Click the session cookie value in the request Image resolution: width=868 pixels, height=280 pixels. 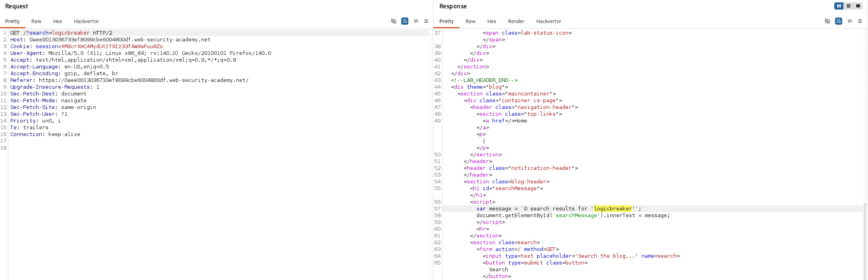pyautogui.click(x=112, y=47)
